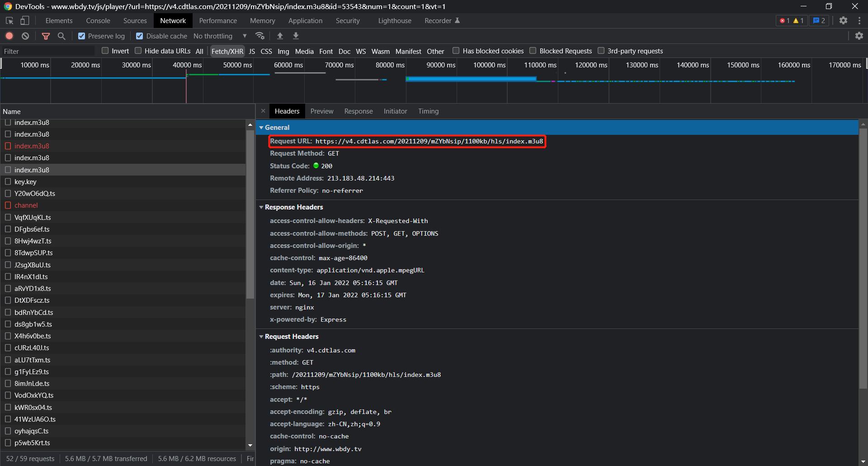Enable the Invert filter checkbox
The height and width of the screenshot is (466, 868).
105,51
